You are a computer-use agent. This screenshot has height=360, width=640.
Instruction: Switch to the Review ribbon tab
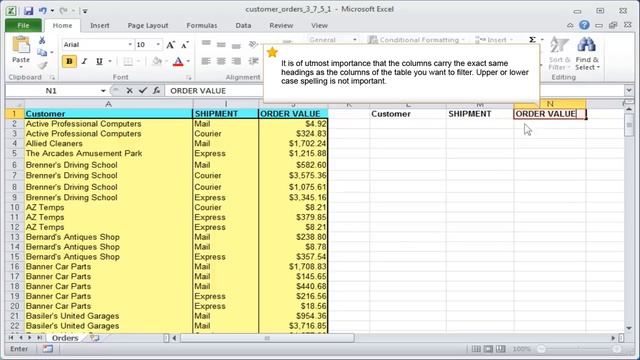click(x=281, y=25)
